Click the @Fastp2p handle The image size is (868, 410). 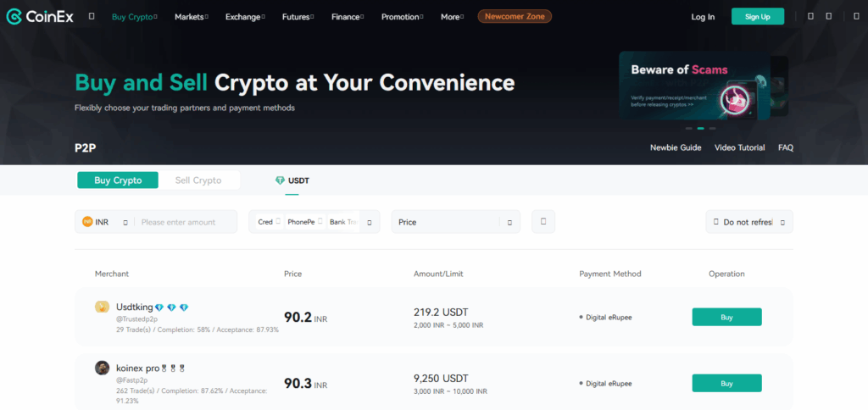pos(131,380)
